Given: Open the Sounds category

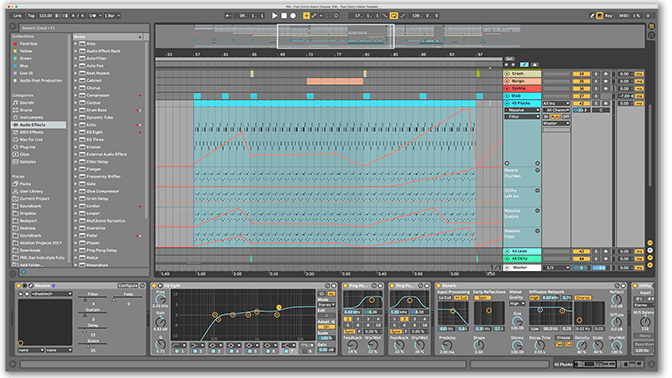Looking at the screenshot, I should (26, 103).
